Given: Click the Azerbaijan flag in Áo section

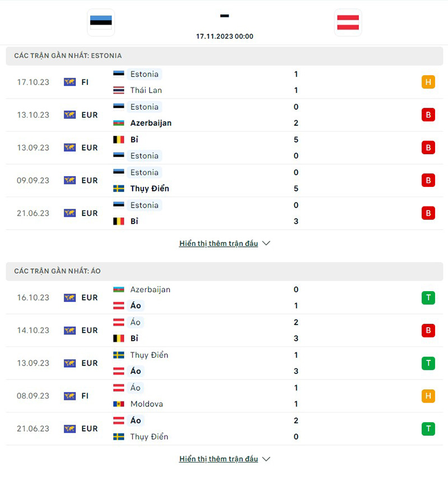Looking at the screenshot, I should click(119, 289).
